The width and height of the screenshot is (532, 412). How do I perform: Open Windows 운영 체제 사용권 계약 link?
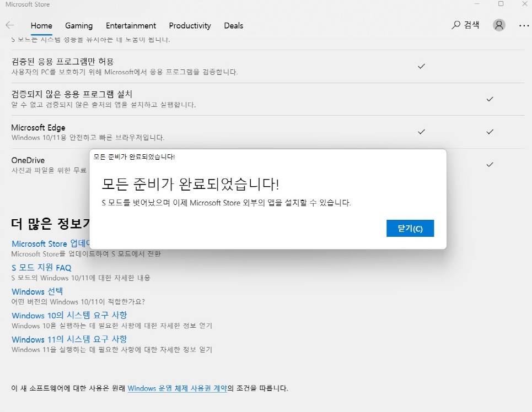pos(178,388)
